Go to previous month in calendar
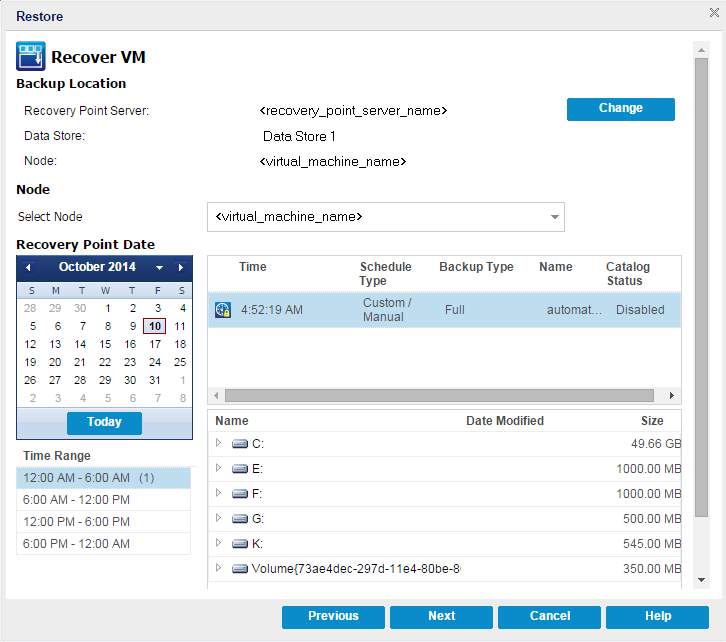726x642 pixels. click(28, 268)
